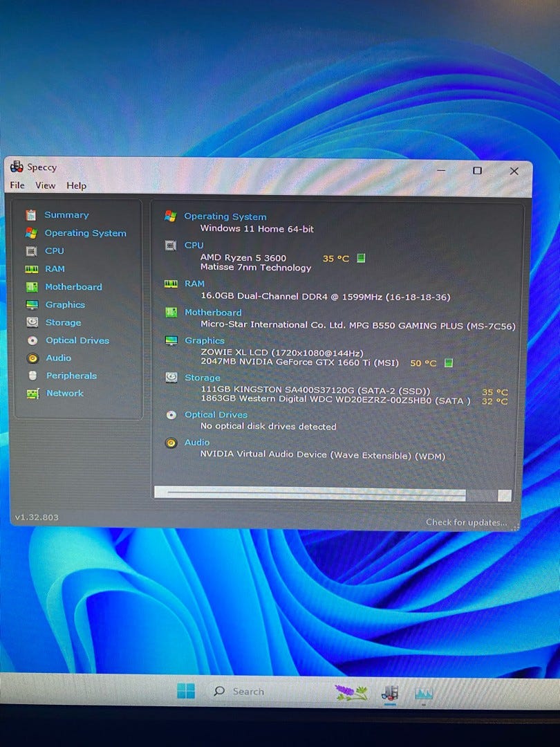Click the Check for updates link

pos(467,522)
